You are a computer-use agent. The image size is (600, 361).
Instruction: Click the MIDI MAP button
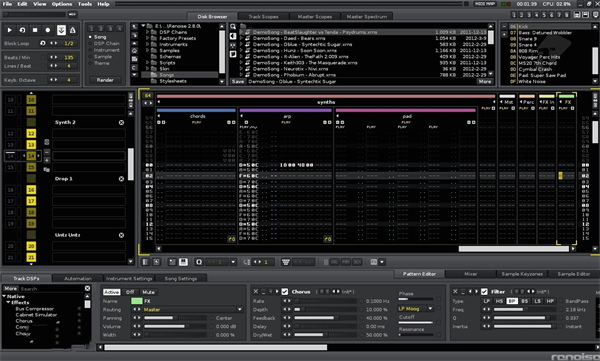pos(485,4)
